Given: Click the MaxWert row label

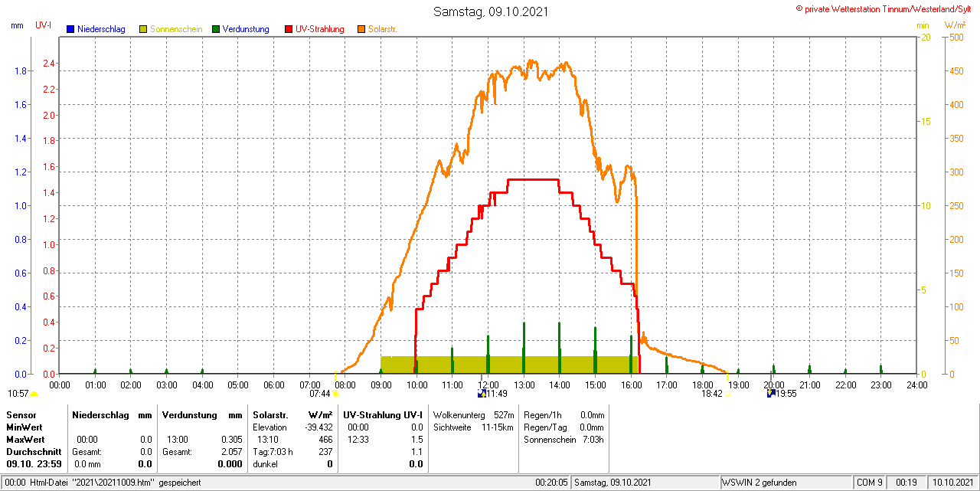Looking at the screenshot, I should 25,440.
